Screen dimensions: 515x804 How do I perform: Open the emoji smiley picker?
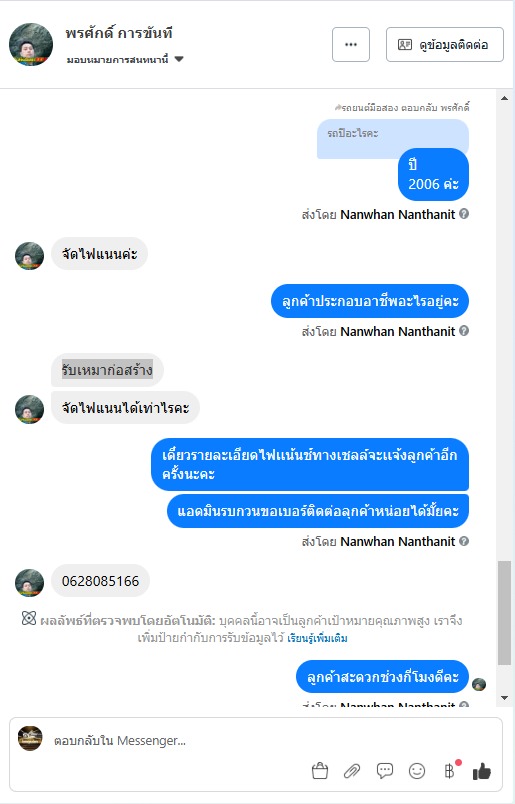coord(417,771)
